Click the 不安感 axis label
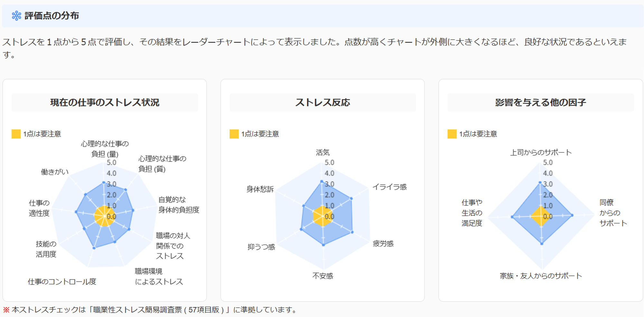The image size is (644, 317). tap(323, 276)
